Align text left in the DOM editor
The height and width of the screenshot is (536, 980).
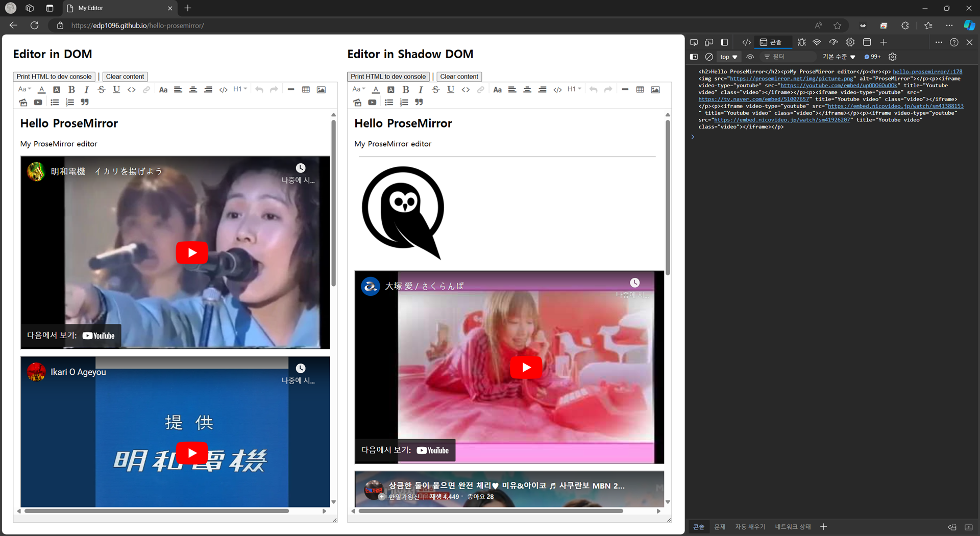pyautogui.click(x=178, y=90)
